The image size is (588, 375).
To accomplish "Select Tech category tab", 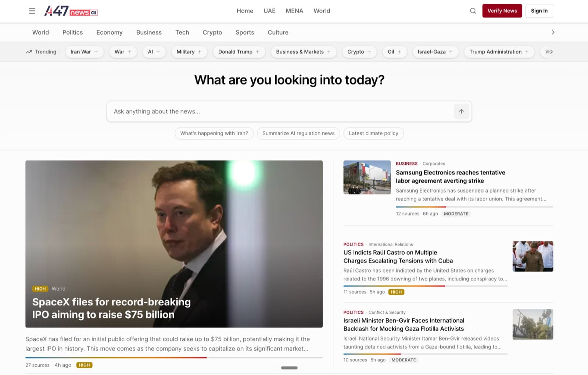I will pyautogui.click(x=182, y=32).
